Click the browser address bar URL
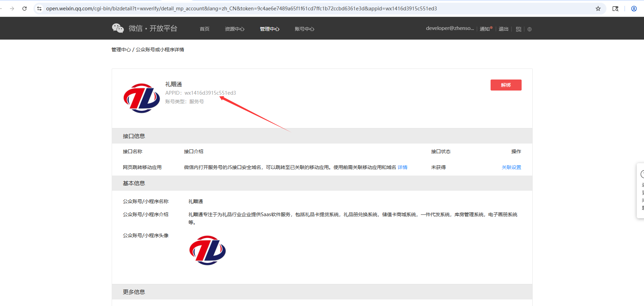Image resolution: width=644 pixels, height=306 pixels. tap(241, 9)
